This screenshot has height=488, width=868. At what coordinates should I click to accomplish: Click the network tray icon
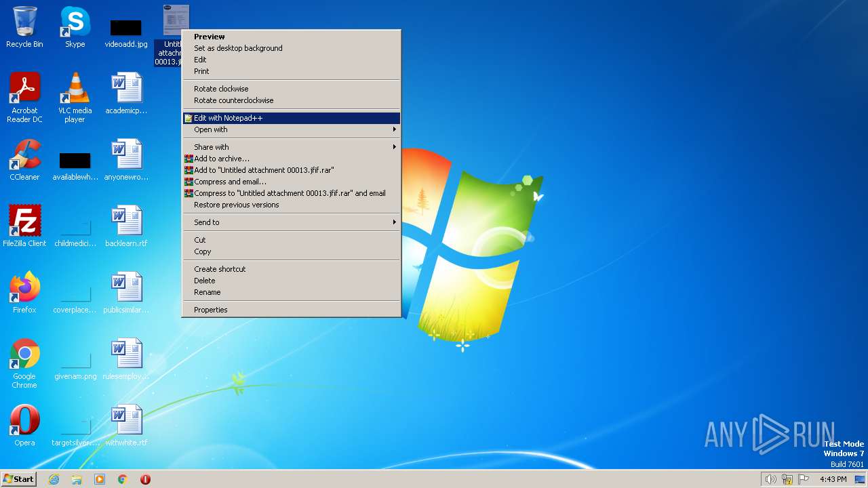point(787,479)
